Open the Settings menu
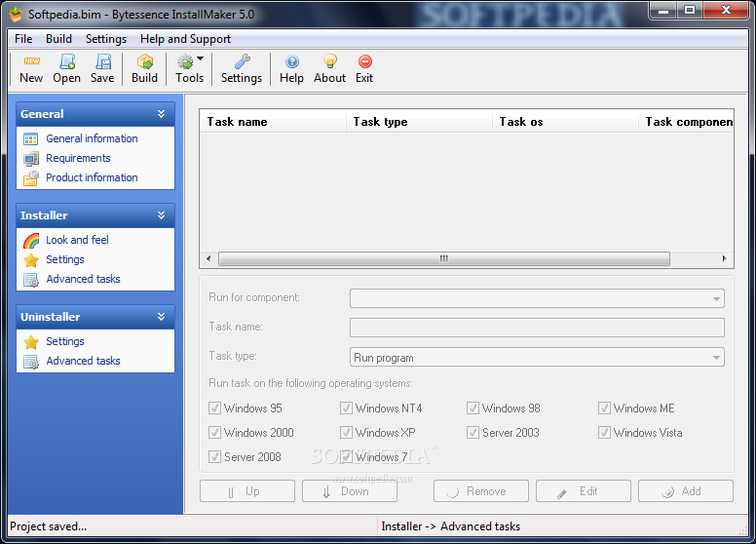The height and width of the screenshot is (544, 756). pyautogui.click(x=106, y=39)
